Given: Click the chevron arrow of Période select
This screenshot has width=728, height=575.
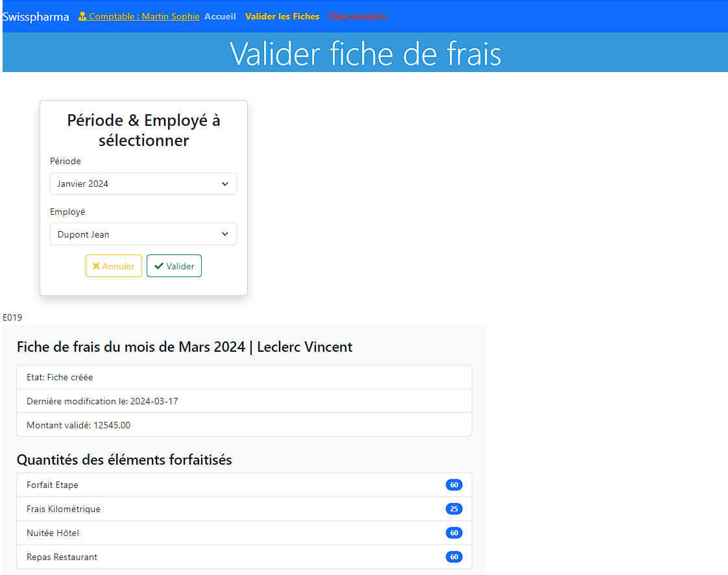Looking at the screenshot, I should (225, 184).
